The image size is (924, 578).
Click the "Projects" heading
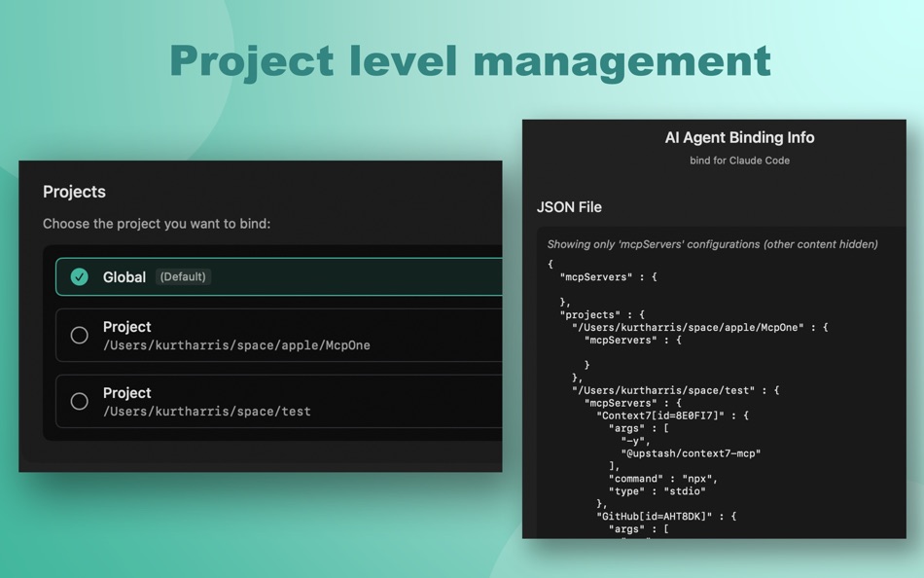pos(74,192)
